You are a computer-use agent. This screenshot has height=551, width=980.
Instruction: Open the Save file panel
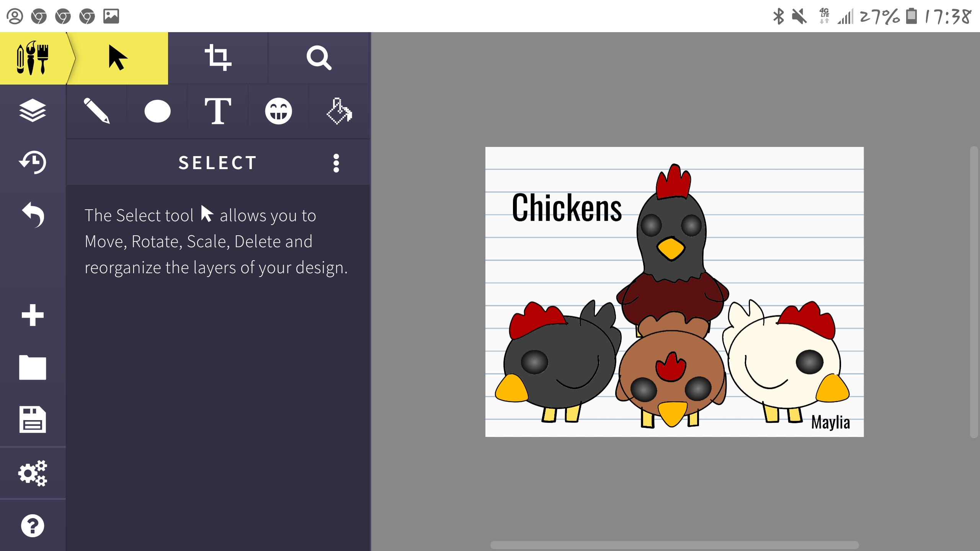[x=32, y=420]
